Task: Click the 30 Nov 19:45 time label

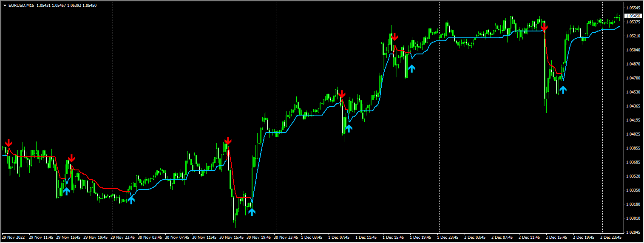Action: [258, 237]
